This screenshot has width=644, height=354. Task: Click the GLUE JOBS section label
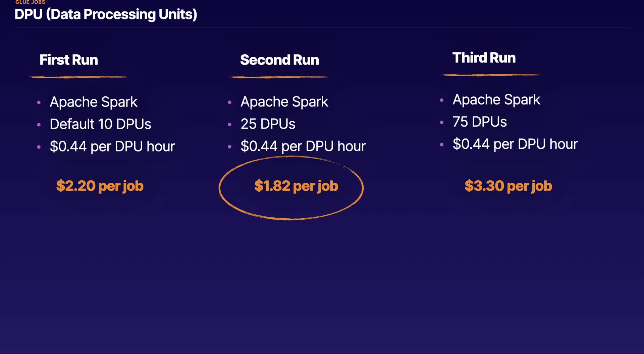click(x=30, y=2)
